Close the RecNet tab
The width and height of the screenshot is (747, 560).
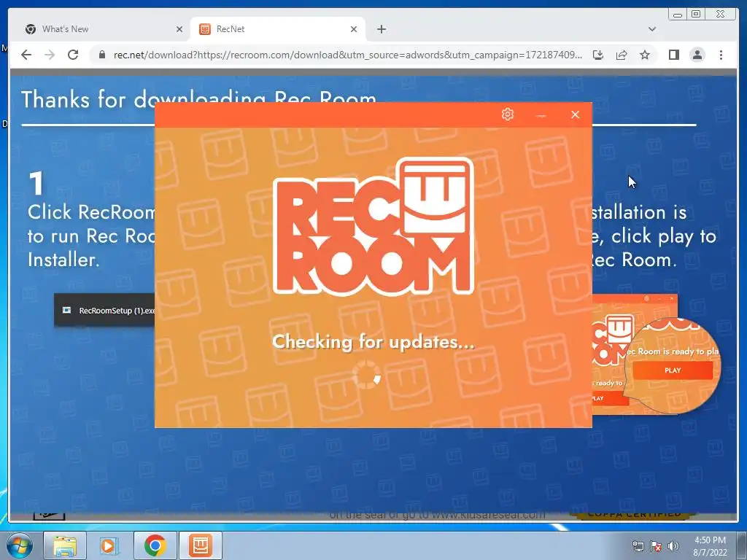(354, 29)
